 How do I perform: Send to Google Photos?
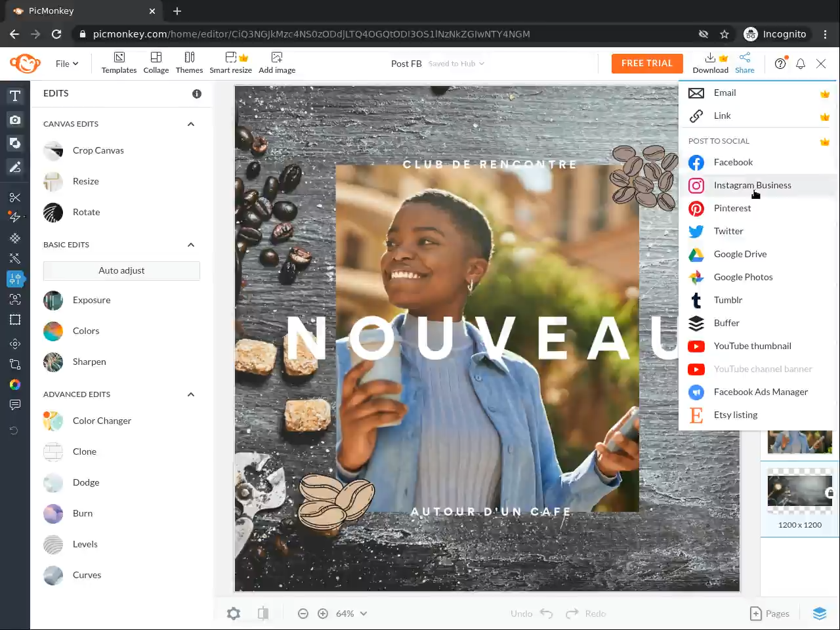[x=758, y=277]
